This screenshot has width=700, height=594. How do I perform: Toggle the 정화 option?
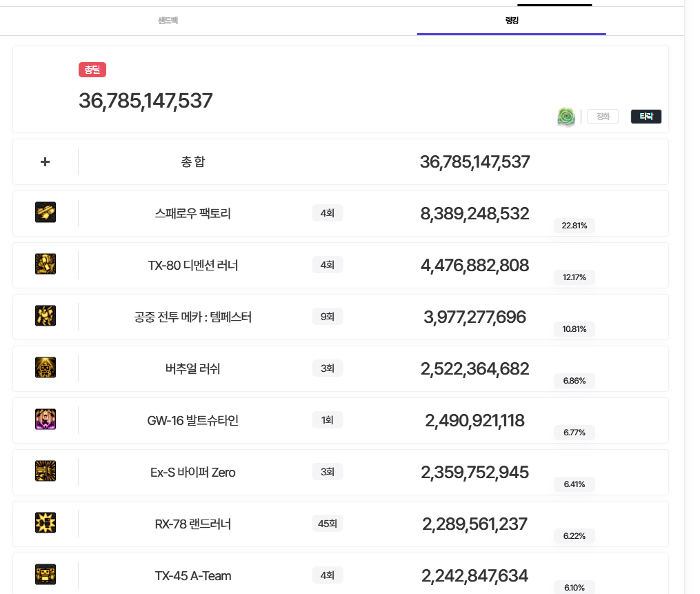click(x=603, y=117)
